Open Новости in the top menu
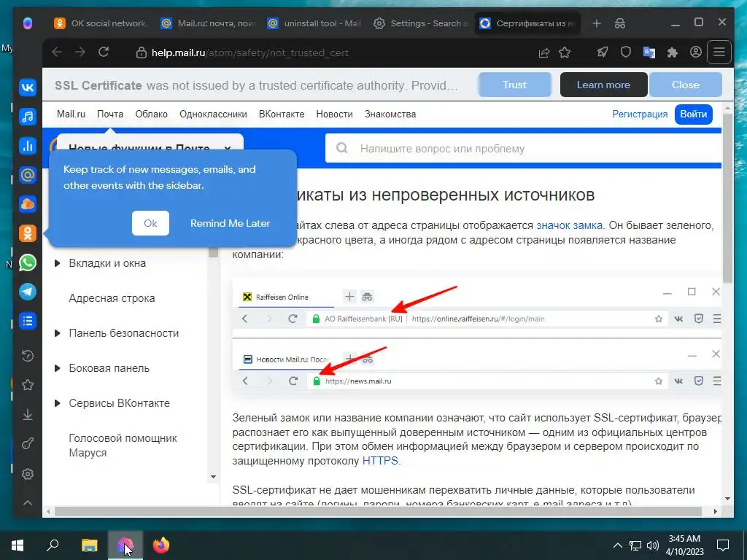Image resolution: width=747 pixels, height=560 pixels. [334, 114]
